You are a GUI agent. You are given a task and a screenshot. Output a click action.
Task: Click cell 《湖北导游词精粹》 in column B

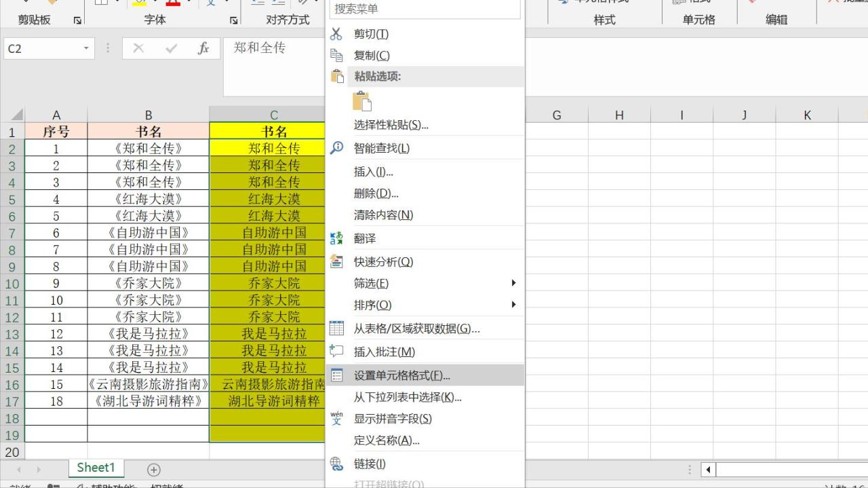149,401
